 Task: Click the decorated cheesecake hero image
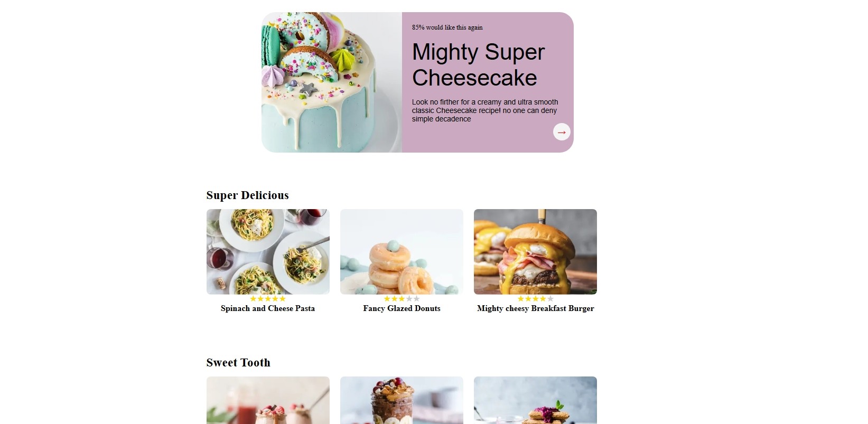click(332, 82)
